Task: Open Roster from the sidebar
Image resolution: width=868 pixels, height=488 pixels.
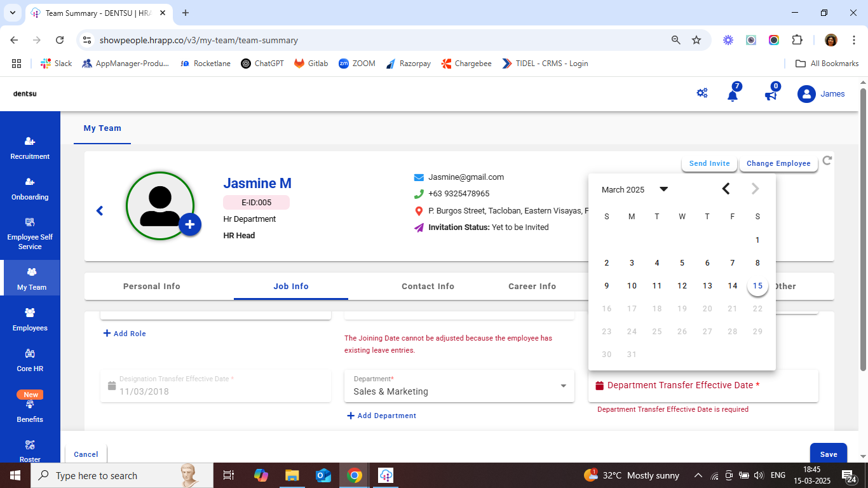Action: pyautogui.click(x=30, y=451)
